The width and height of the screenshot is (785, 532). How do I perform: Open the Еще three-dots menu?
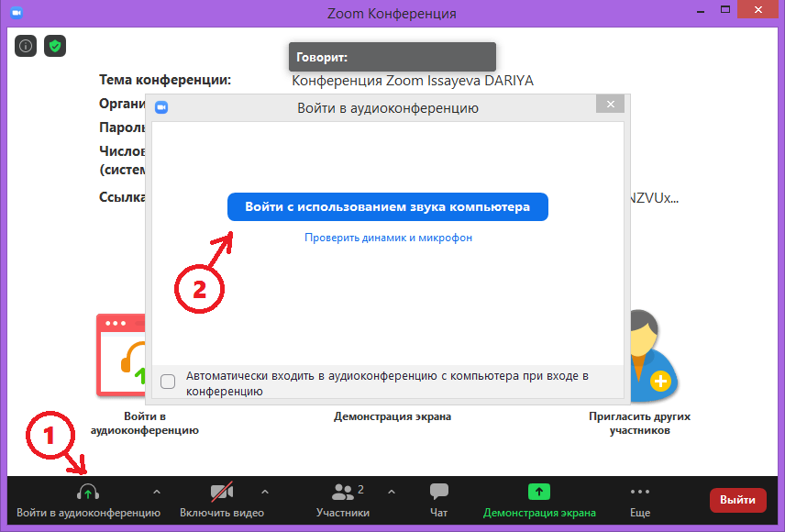(x=640, y=492)
